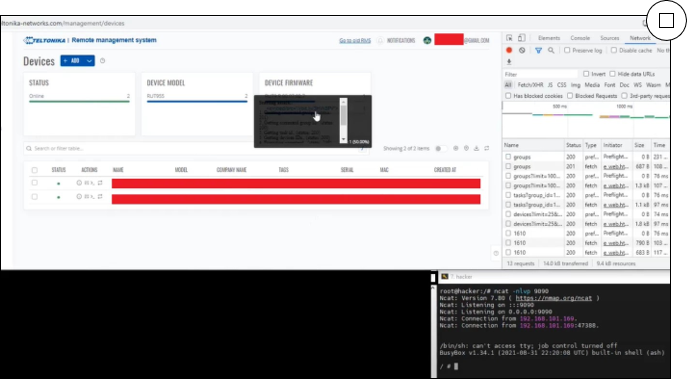The width and height of the screenshot is (687, 379).
Task: Click the blue ADD device button
Action: (x=72, y=61)
